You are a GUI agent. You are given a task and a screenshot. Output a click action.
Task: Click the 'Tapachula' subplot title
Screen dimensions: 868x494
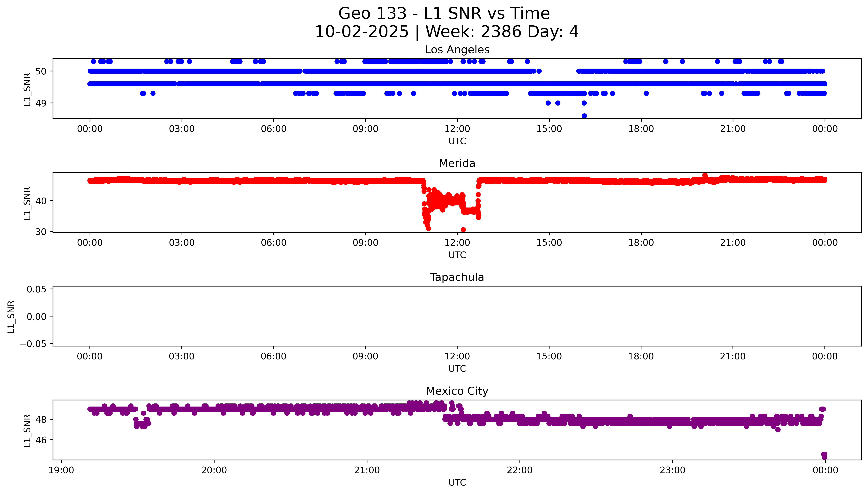point(457,277)
